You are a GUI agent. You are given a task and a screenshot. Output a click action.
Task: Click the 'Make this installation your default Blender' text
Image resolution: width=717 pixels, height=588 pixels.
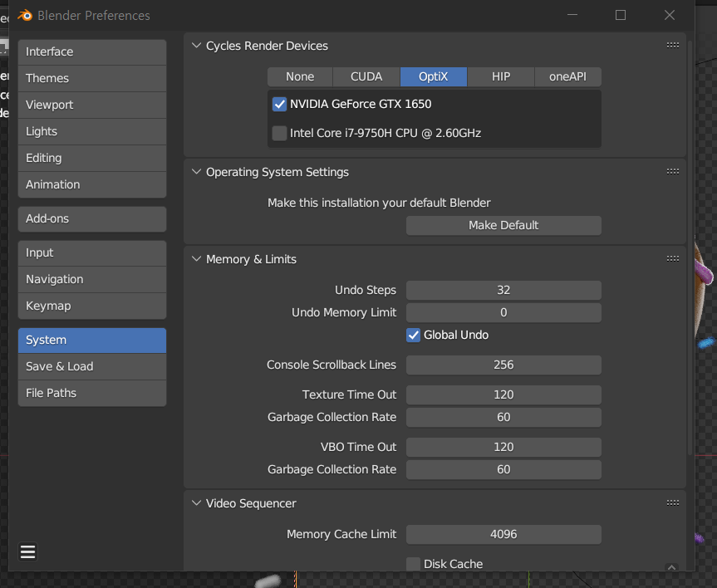click(379, 203)
